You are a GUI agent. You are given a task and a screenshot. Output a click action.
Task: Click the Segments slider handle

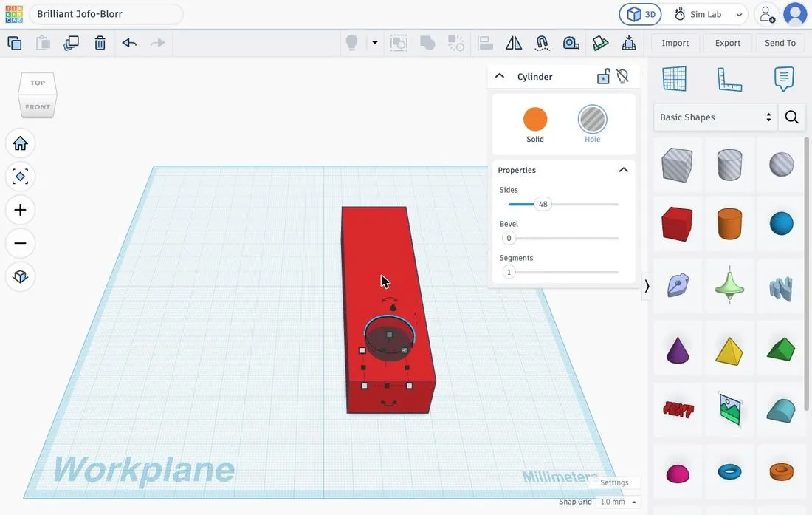pyautogui.click(x=509, y=272)
